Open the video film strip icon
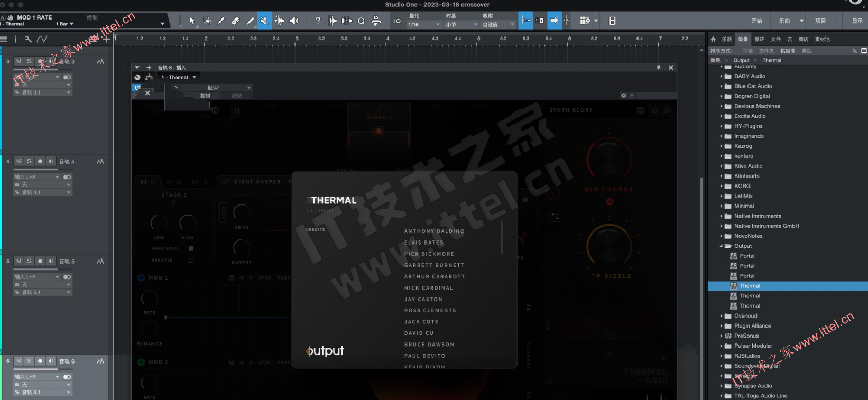This screenshot has width=868, height=400. tap(612, 21)
